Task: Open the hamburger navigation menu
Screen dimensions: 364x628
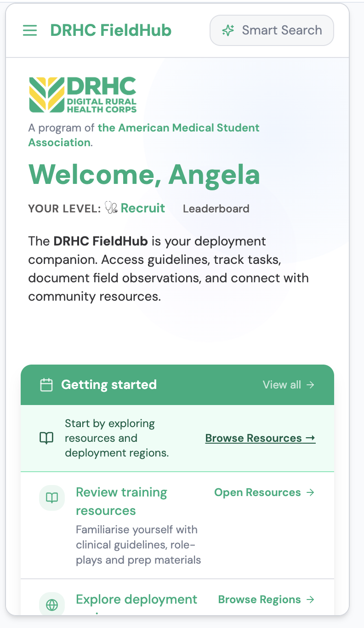Action: pyautogui.click(x=30, y=30)
